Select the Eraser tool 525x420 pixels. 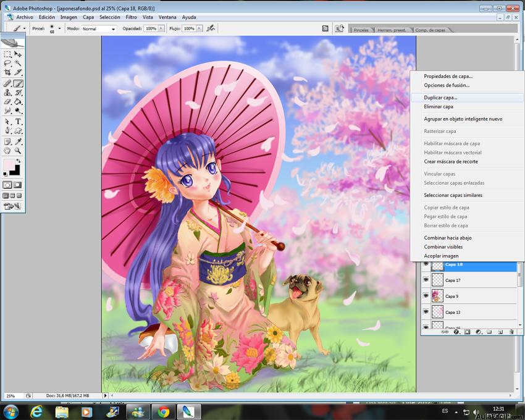click(7, 101)
